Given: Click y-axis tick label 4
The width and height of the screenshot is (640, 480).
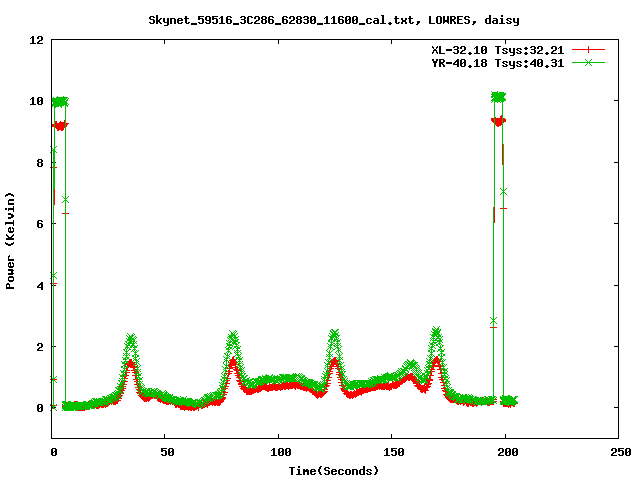Looking at the screenshot, I should (40, 286).
